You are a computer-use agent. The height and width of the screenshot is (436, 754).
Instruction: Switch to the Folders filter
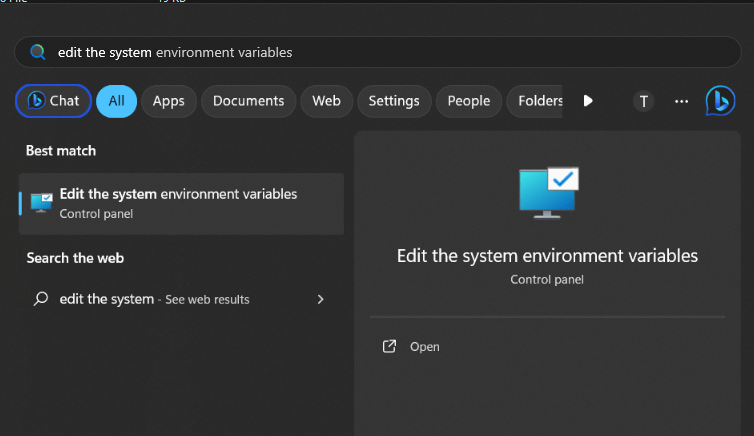coord(536,101)
